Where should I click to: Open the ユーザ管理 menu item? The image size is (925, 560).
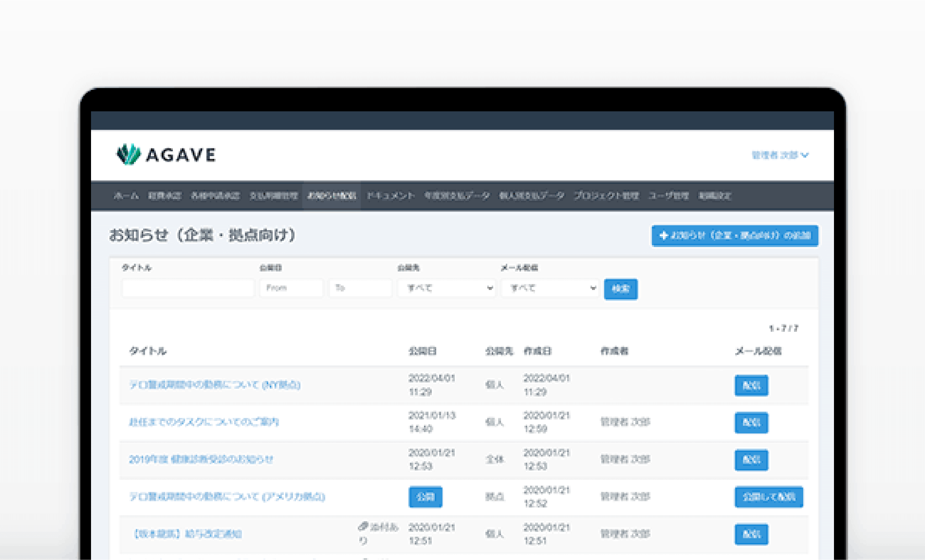(x=669, y=196)
